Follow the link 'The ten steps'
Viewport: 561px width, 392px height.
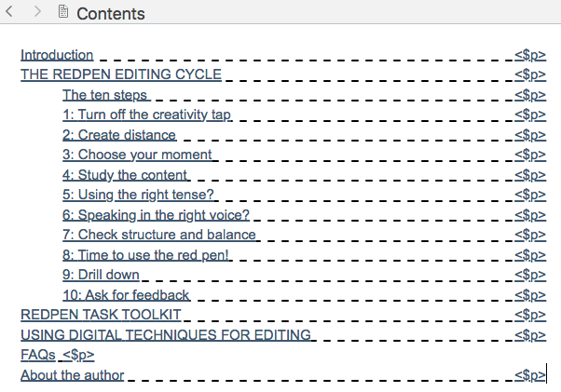click(104, 95)
